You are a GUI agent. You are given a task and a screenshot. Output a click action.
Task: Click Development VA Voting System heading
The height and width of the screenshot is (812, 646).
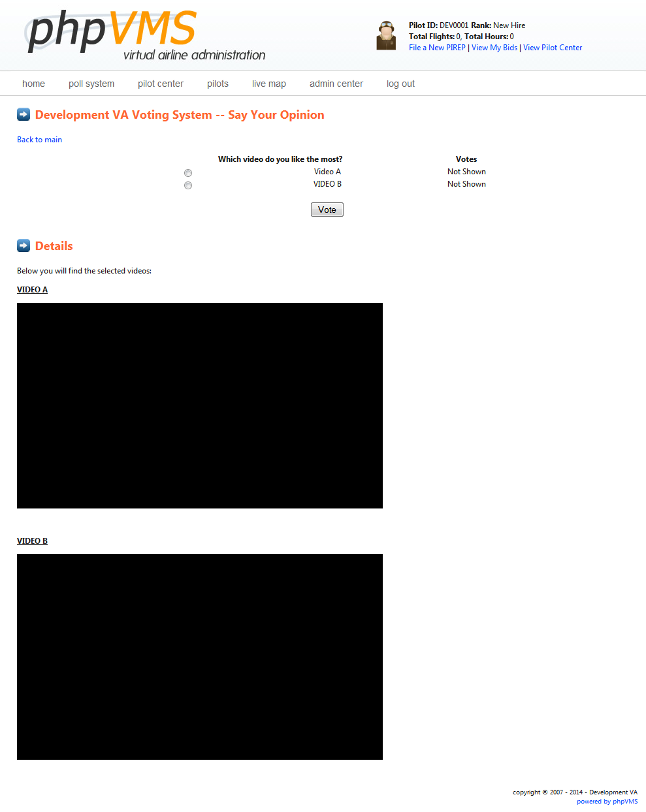(180, 115)
